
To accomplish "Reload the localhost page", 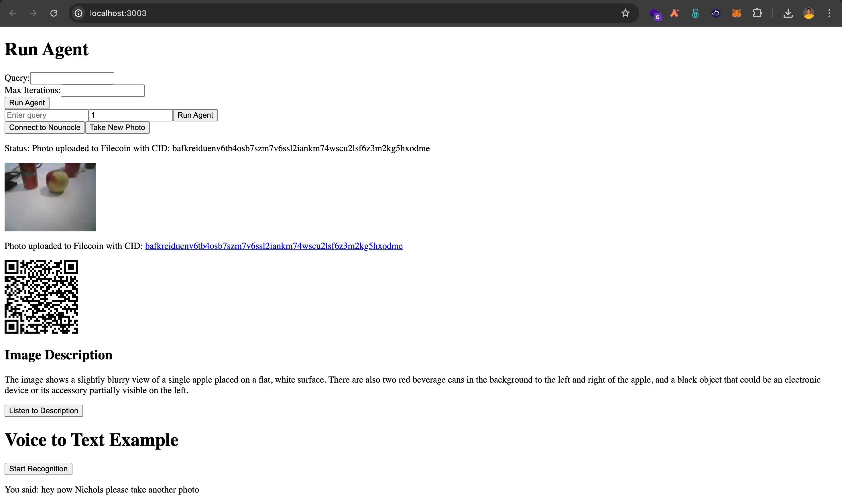I will (54, 13).
